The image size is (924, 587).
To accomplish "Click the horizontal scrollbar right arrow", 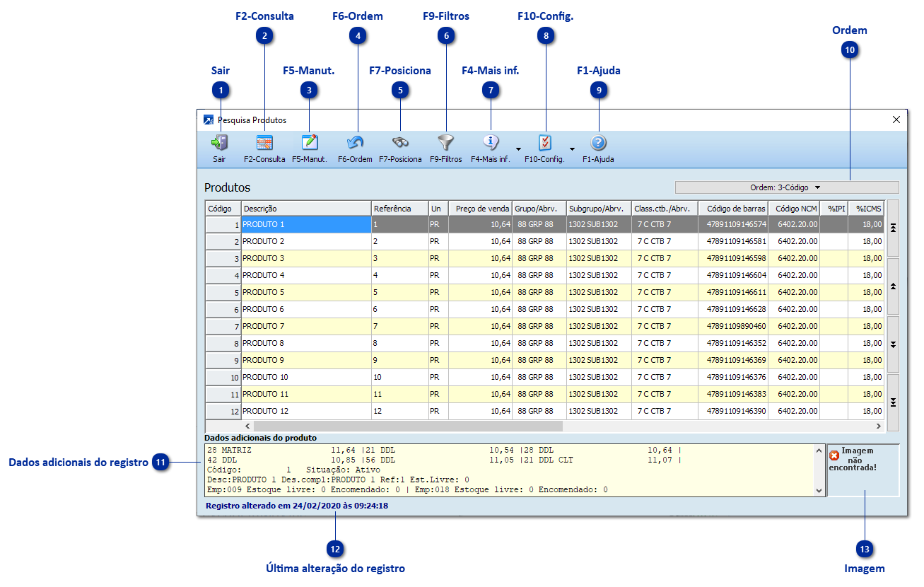I will (879, 426).
